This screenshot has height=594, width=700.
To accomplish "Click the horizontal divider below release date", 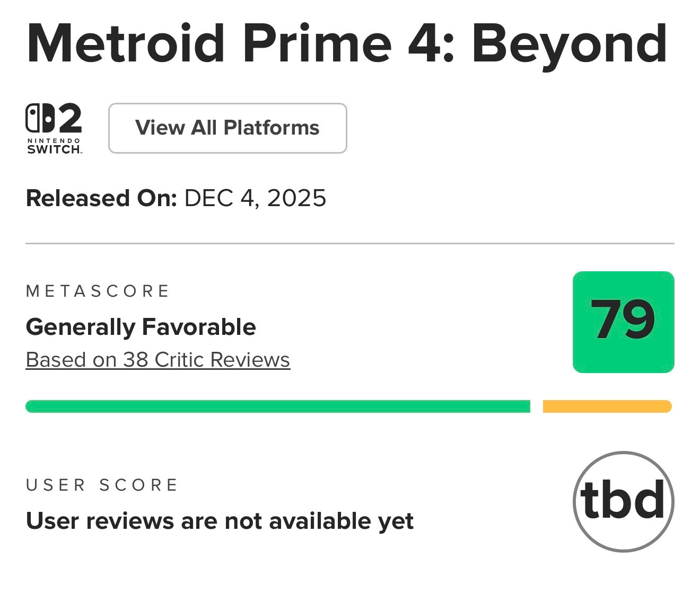I will [x=350, y=244].
